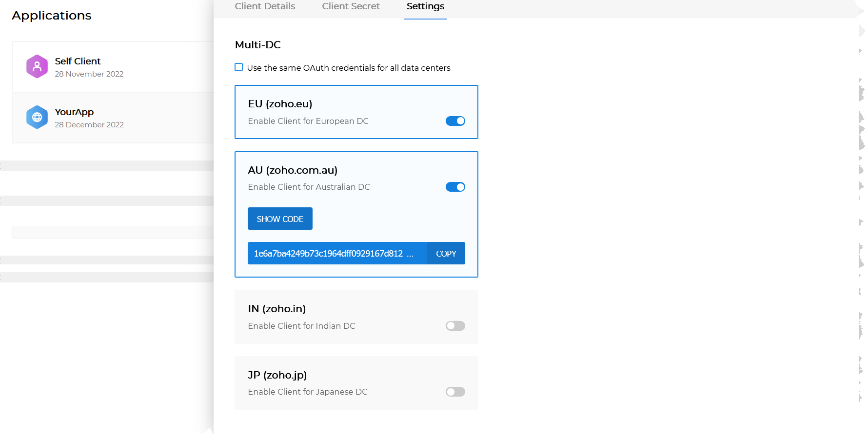Switch to the Client Secret tab
This screenshot has height=441, width=868.
(351, 6)
